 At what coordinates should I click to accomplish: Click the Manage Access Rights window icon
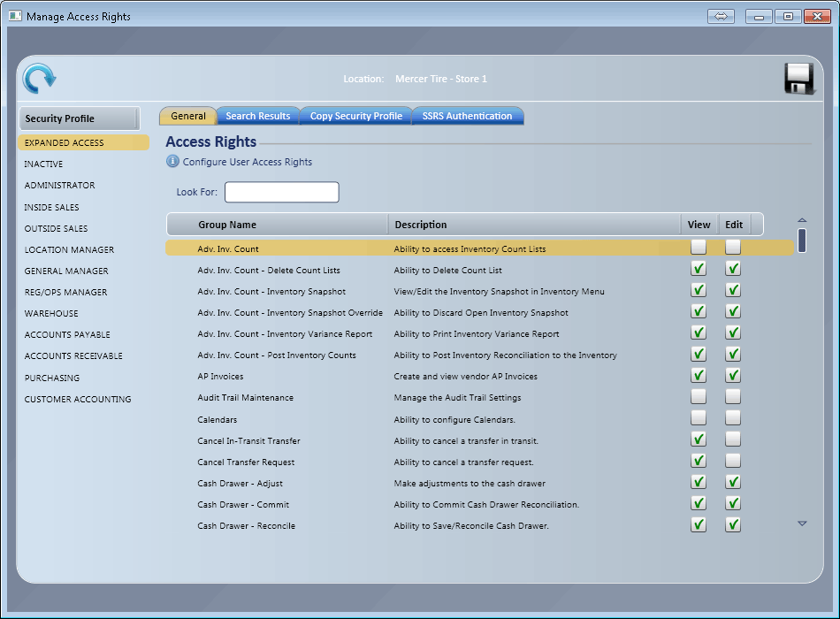click(x=15, y=16)
